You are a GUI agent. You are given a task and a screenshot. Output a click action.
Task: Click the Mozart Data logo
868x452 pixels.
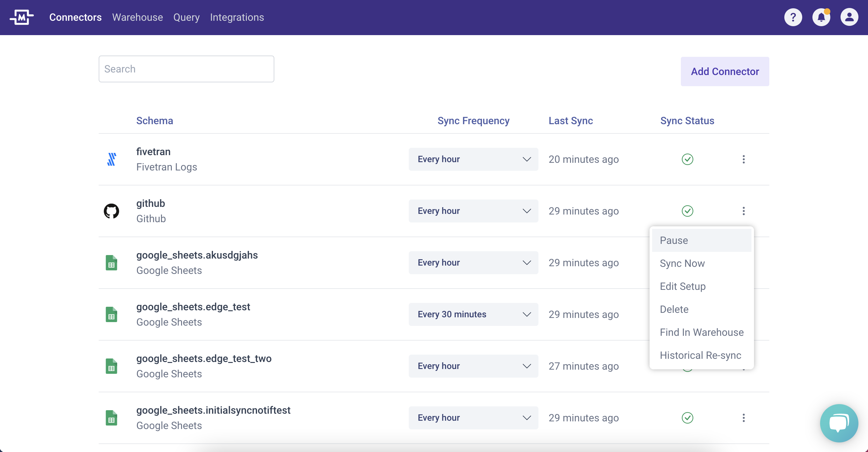click(x=22, y=17)
